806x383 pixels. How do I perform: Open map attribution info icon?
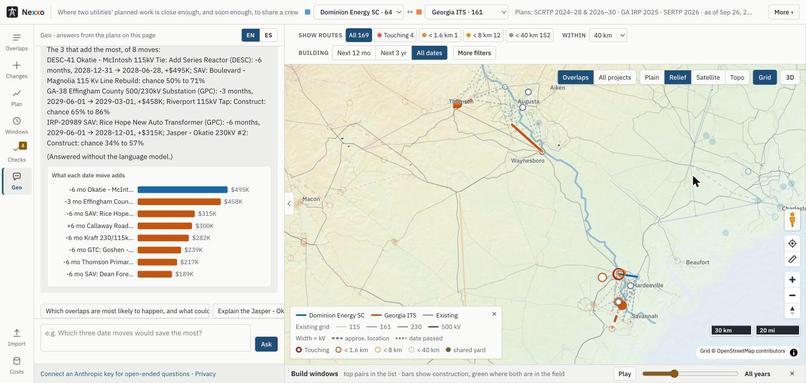[794, 352]
